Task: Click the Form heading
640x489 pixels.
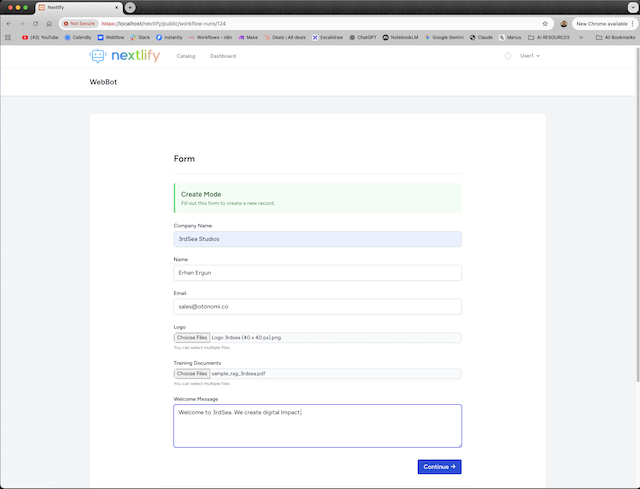Action: point(184,159)
